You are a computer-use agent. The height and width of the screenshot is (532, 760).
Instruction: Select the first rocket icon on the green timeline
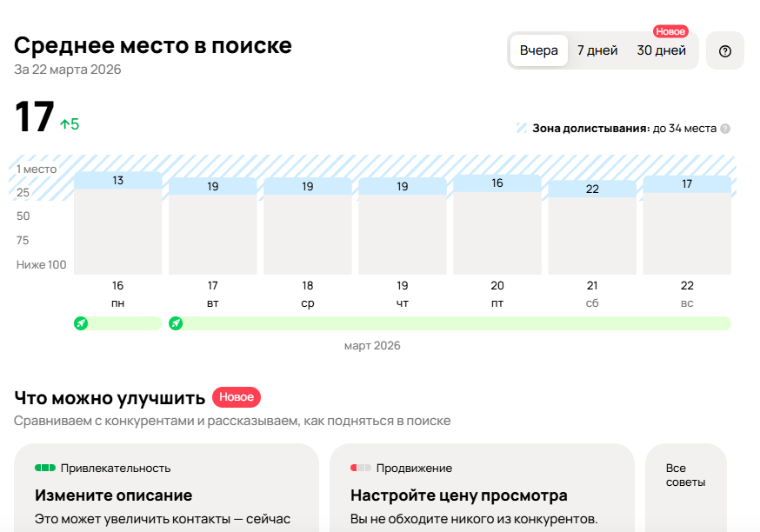[x=79, y=322]
